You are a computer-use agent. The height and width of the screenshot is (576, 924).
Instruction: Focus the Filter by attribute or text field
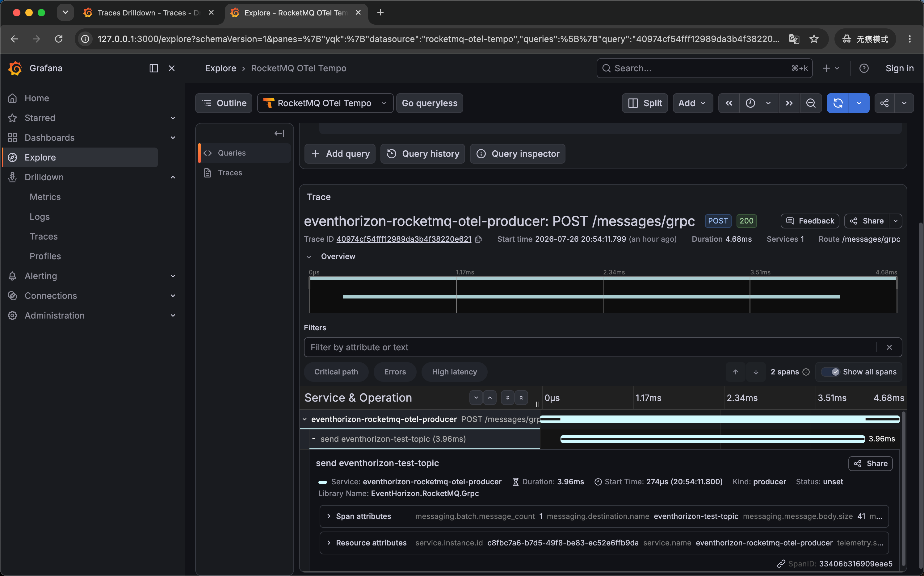(590, 348)
